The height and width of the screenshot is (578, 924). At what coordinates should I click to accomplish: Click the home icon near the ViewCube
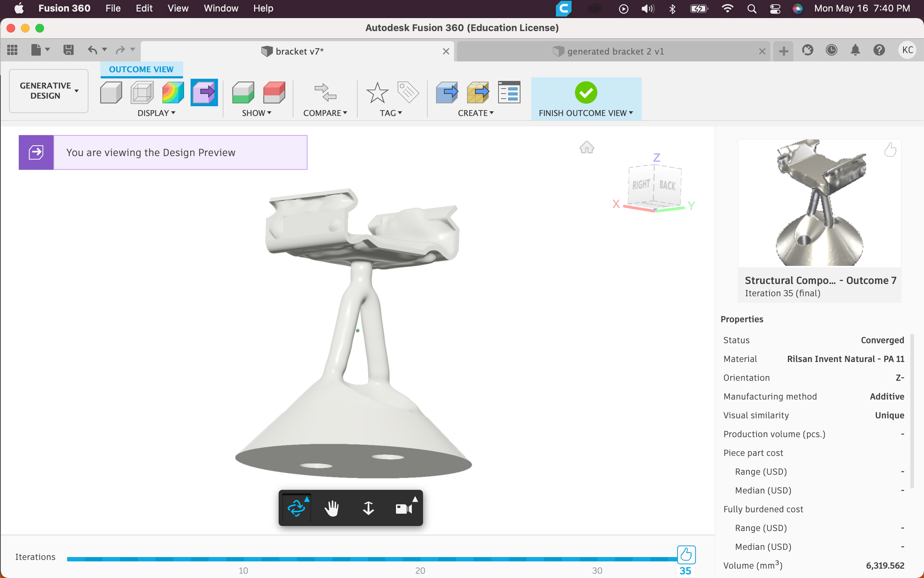pos(586,147)
